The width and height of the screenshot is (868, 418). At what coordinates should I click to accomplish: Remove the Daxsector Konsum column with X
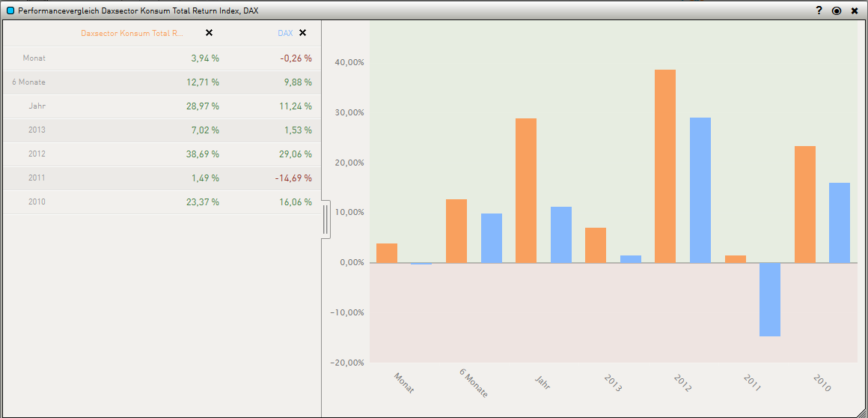coord(209,33)
